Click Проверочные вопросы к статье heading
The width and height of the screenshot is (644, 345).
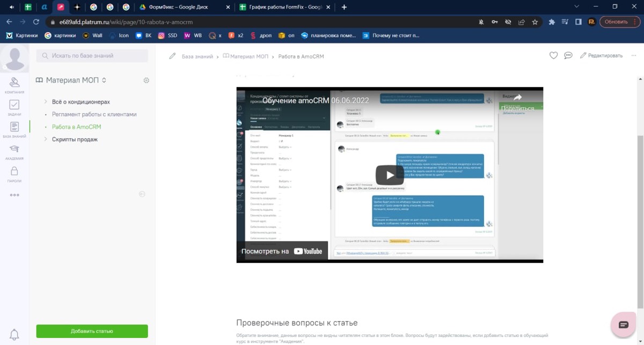[x=297, y=322]
